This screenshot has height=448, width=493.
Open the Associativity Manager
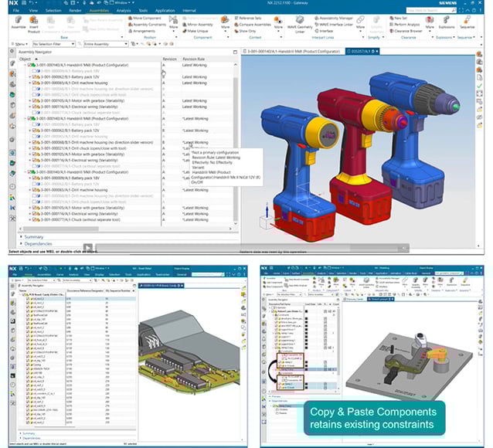[334, 19]
